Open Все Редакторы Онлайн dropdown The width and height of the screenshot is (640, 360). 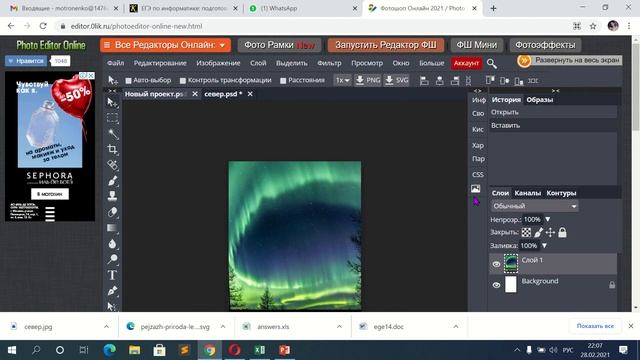click(x=165, y=45)
